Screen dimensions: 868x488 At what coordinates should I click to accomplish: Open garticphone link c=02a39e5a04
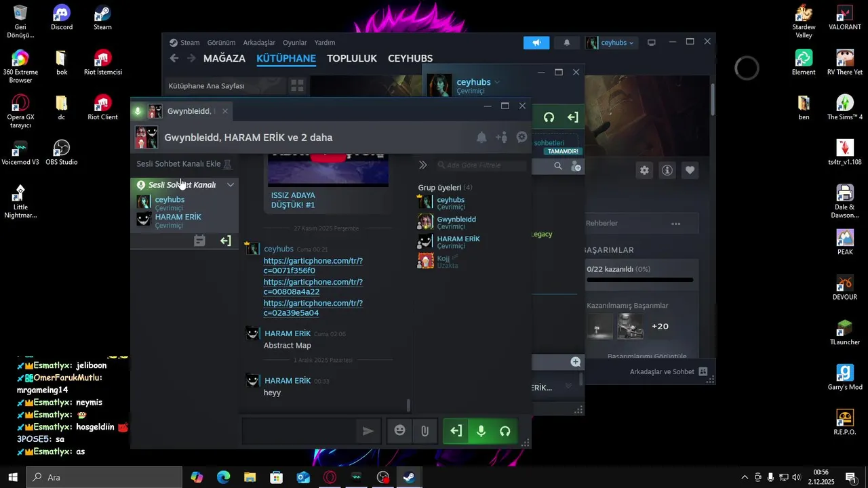tap(313, 308)
